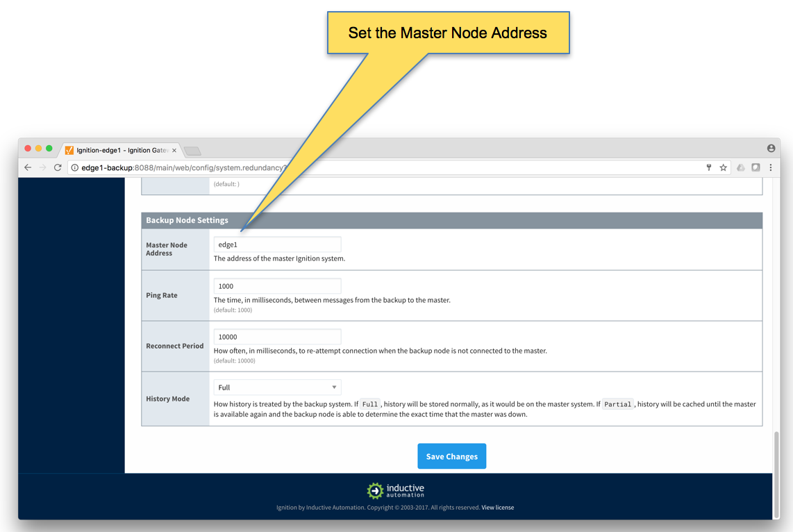Open a new browser tab

192,151
